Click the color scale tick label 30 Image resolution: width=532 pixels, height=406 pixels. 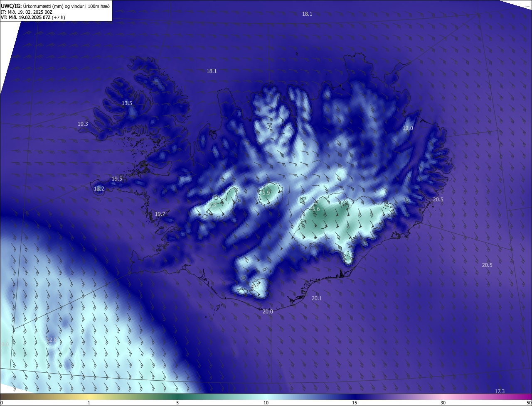coord(443,403)
